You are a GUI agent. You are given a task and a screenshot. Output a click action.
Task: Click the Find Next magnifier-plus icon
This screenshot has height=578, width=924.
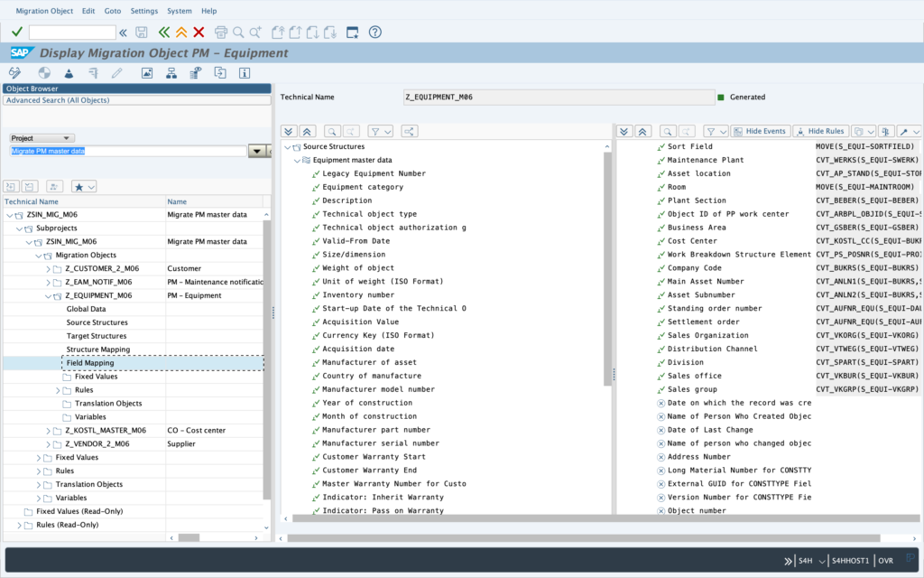(x=255, y=33)
